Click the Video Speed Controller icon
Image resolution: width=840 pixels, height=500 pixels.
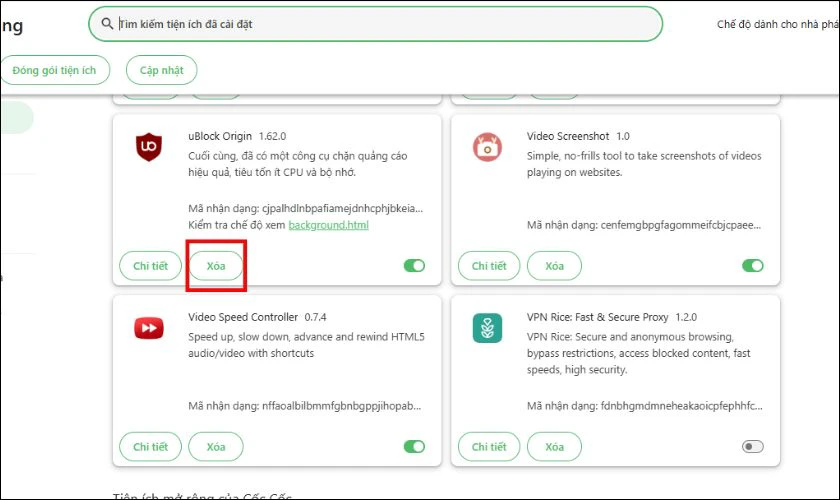pos(149,327)
